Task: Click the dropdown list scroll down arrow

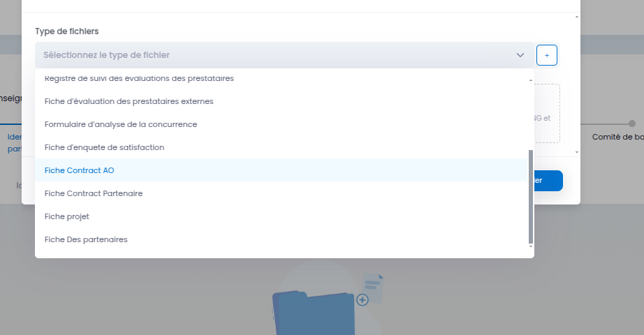Action: click(531, 246)
